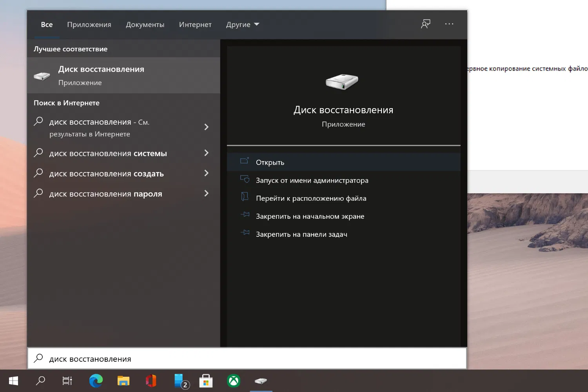Viewport: 588px width, 392px height.
Task: Click the magnifier beside диск восстановления системы
Action: 38,152
